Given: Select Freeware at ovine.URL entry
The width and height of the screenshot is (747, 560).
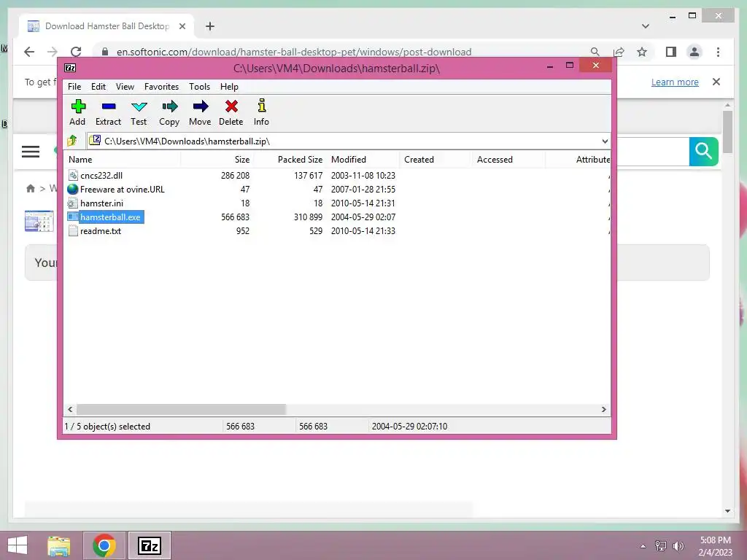Looking at the screenshot, I should coord(123,189).
